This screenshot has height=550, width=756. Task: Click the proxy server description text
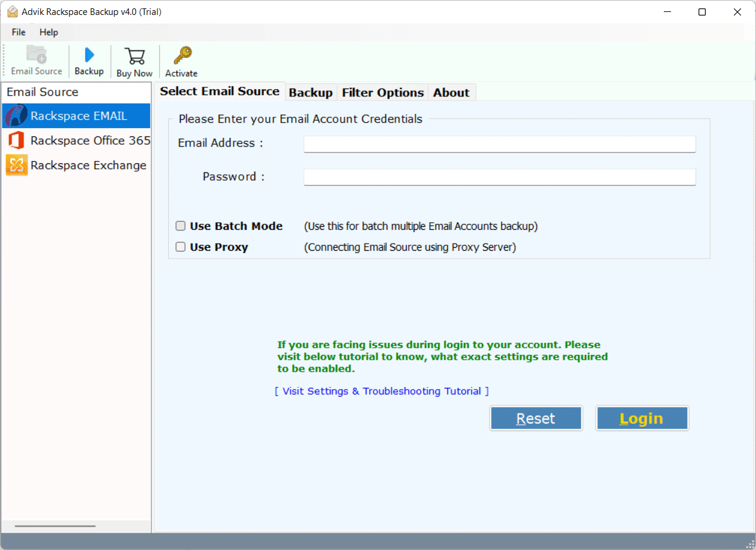pyautogui.click(x=410, y=247)
